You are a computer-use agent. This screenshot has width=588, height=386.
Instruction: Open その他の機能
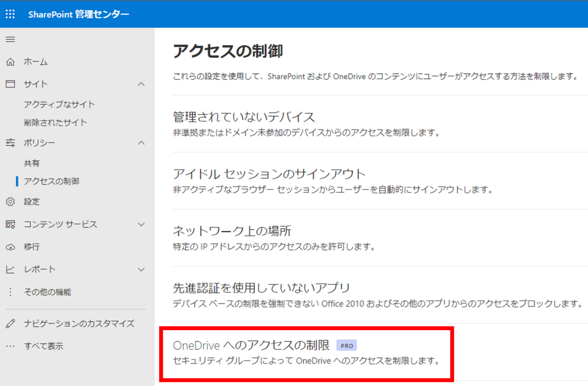click(48, 292)
